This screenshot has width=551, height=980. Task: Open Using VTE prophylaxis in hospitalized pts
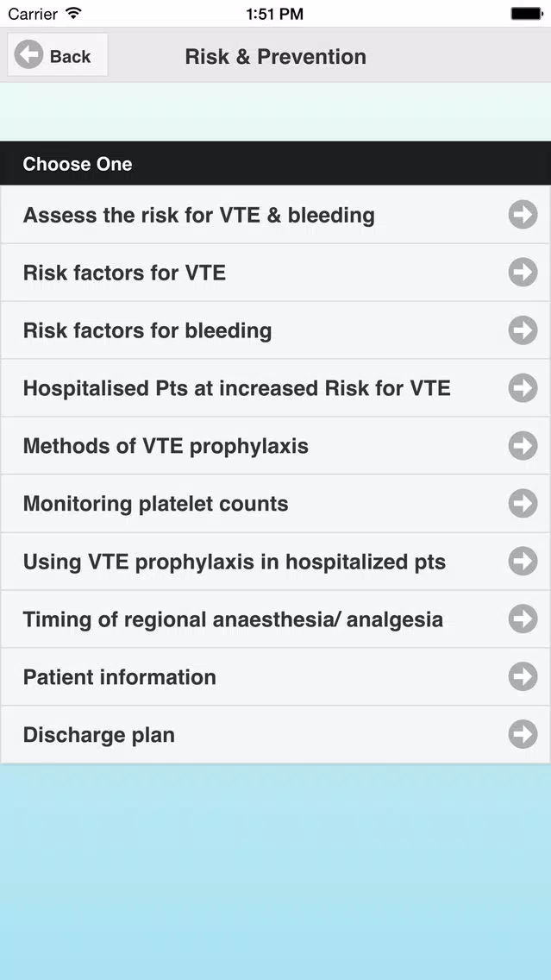[276, 562]
